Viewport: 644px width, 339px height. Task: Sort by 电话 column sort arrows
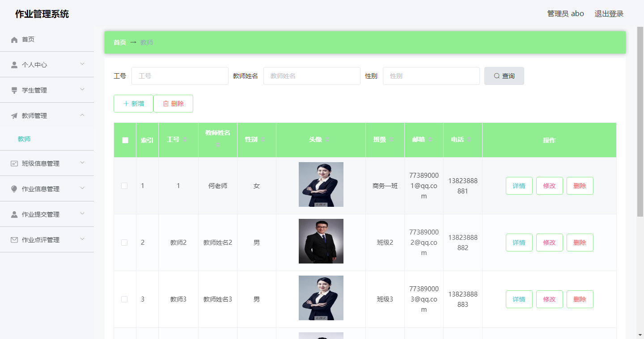[469, 140]
